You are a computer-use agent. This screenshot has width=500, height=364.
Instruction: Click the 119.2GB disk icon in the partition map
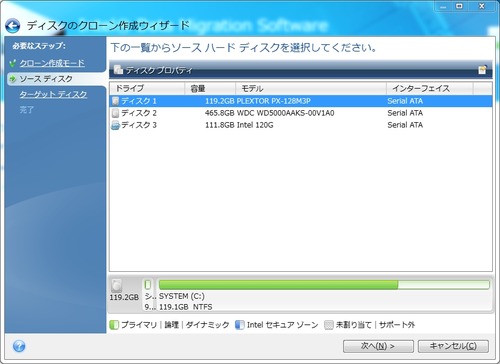pos(117,286)
